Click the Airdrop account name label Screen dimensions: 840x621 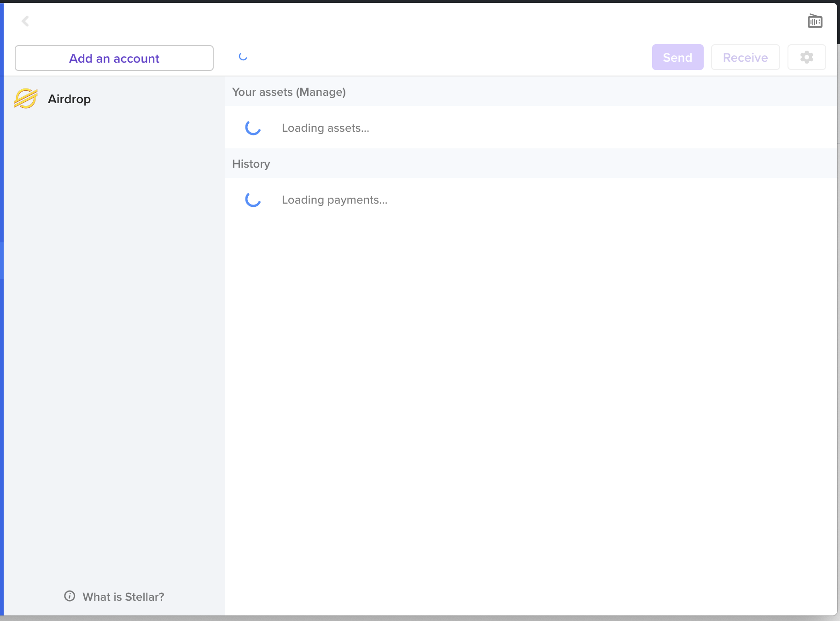coord(69,98)
